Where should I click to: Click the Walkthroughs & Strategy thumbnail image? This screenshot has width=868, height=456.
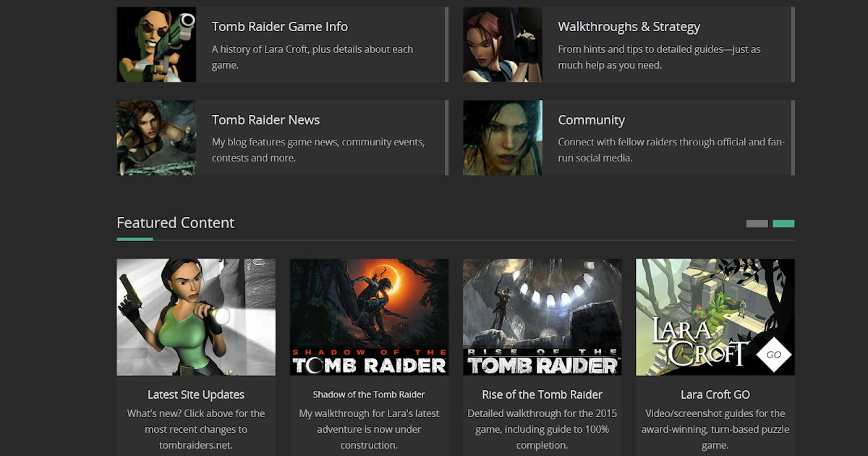coord(502,44)
